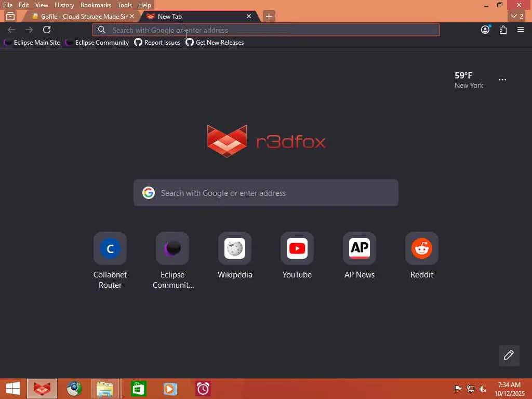The width and height of the screenshot is (532, 399).
Task: Open the File menu
Action: click(x=7, y=5)
